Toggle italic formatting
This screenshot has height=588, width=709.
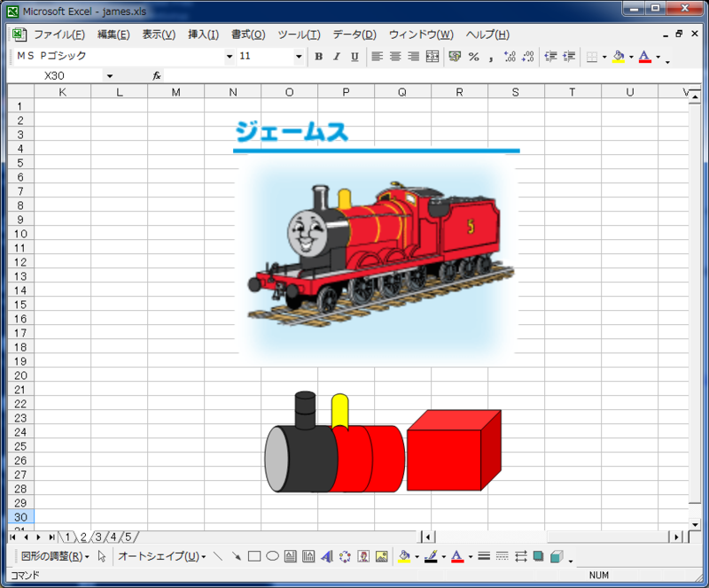tap(337, 57)
